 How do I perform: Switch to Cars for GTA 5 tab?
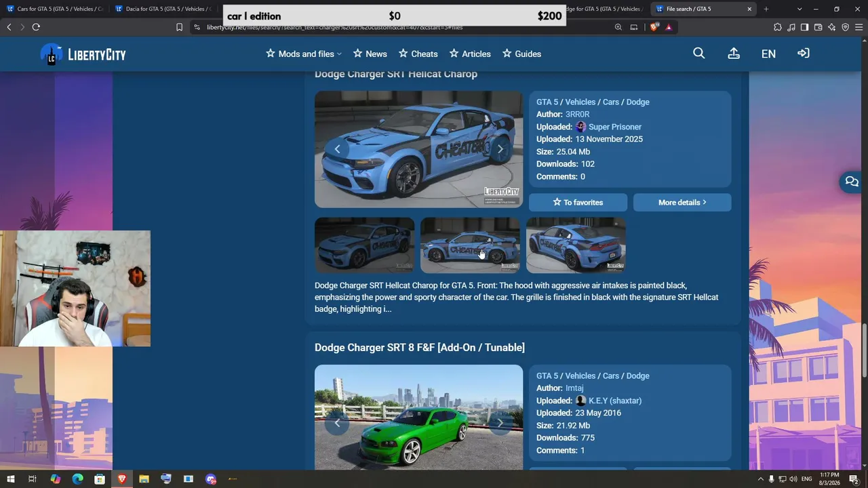(x=54, y=9)
